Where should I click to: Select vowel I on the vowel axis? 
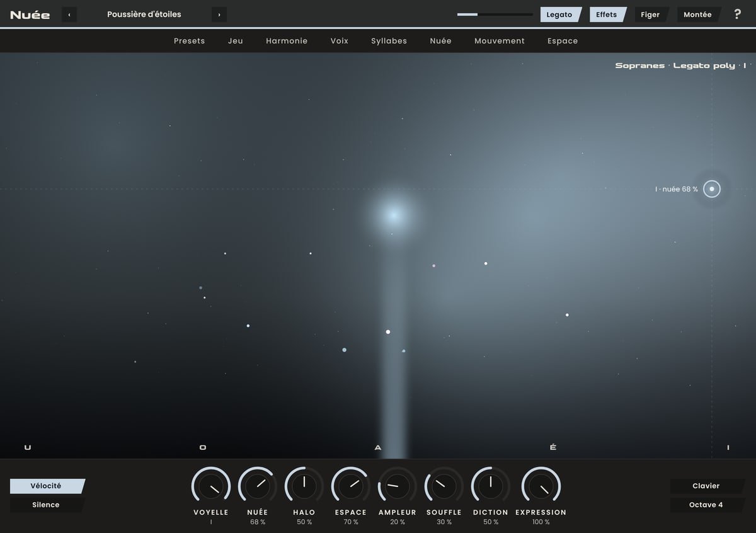(728, 448)
